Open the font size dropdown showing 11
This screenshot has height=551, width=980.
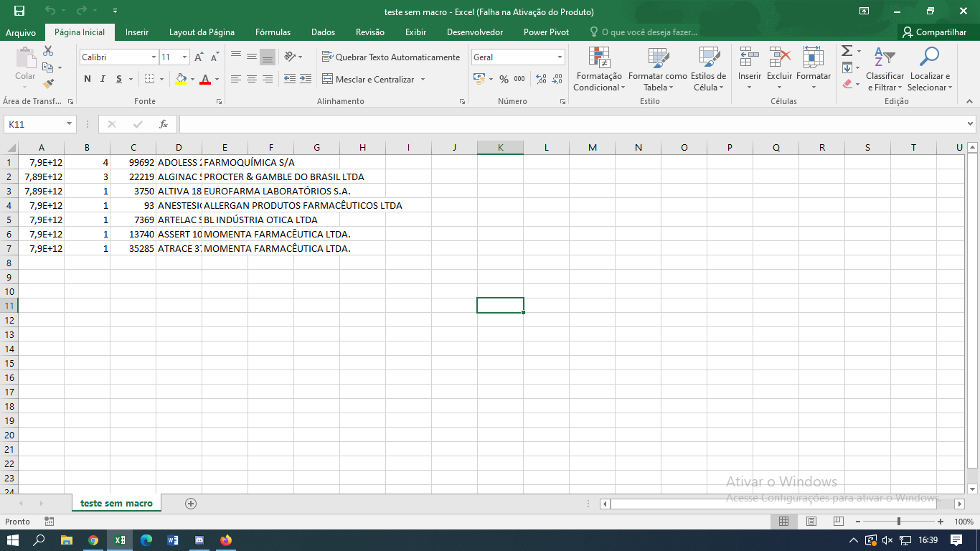click(x=185, y=57)
